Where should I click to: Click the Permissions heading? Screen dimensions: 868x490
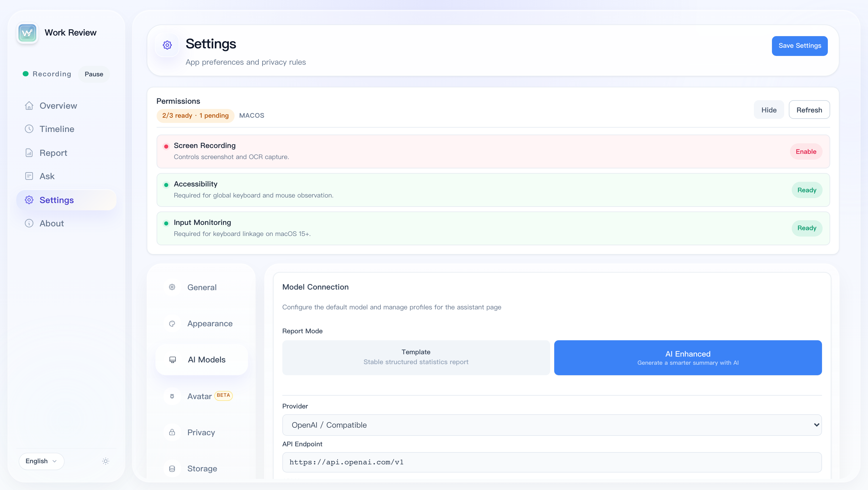click(x=178, y=101)
